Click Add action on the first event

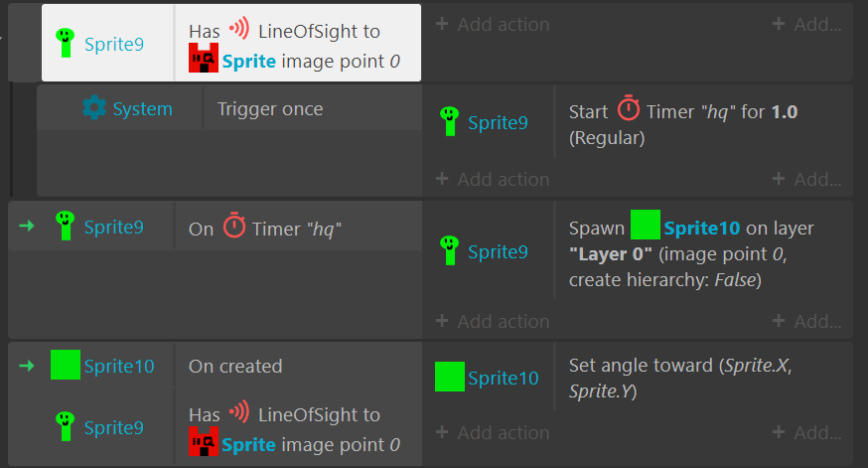493,25
